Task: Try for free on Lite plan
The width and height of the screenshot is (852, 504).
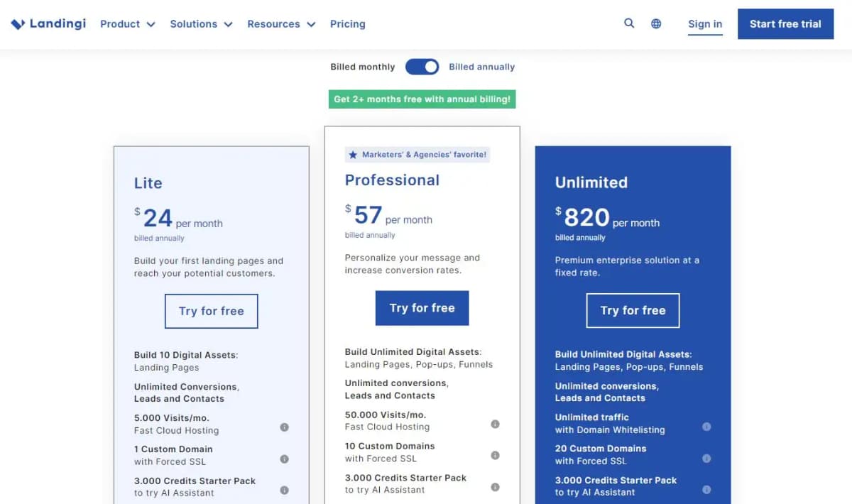Action: [x=212, y=311]
